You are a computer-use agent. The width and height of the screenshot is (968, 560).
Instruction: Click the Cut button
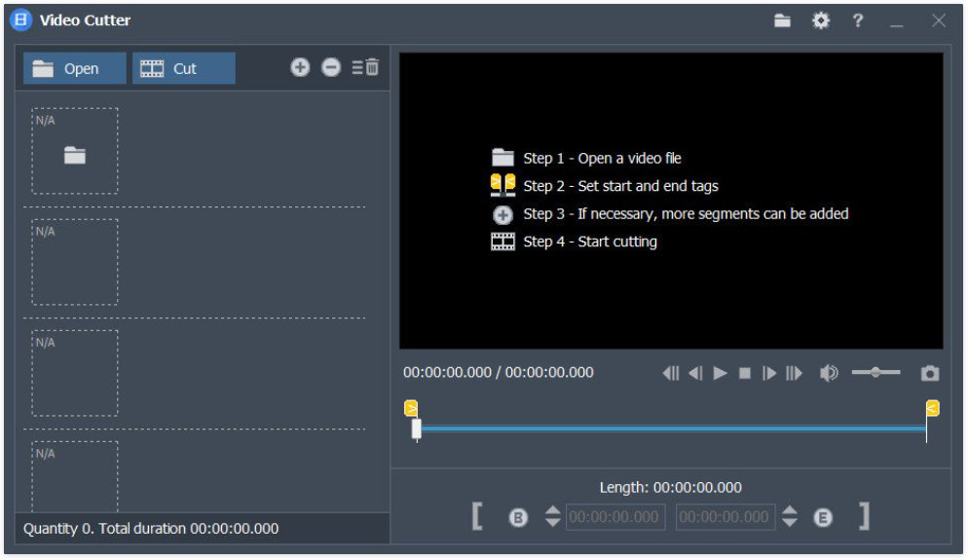coord(184,68)
